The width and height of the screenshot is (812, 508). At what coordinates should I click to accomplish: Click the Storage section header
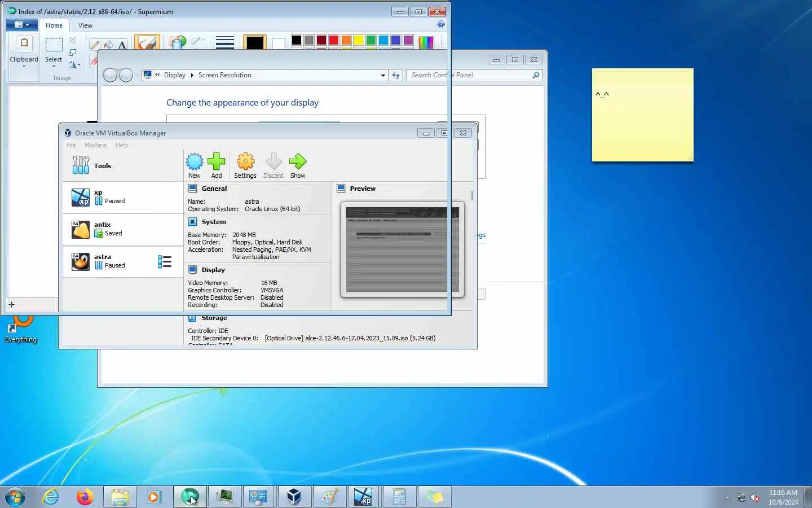pos(214,318)
